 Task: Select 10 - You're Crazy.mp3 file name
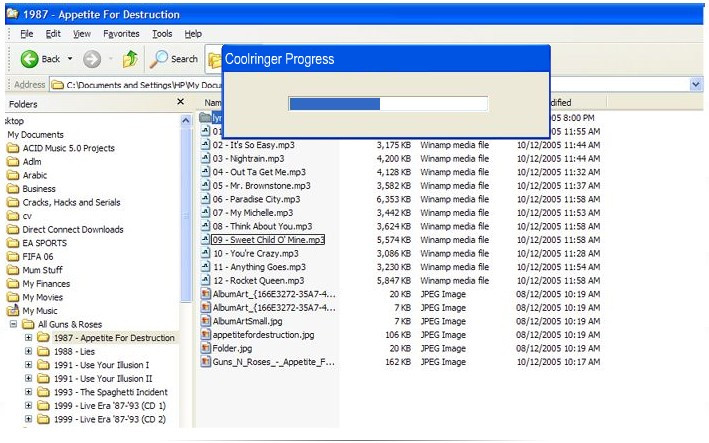pos(256,254)
